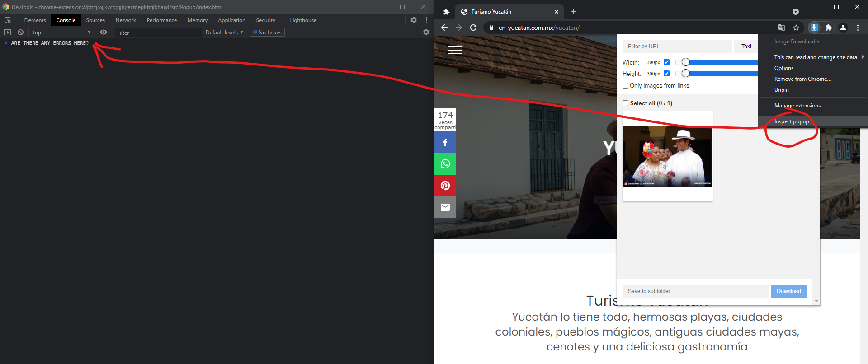Toggle the Height filter checkbox

click(666, 74)
